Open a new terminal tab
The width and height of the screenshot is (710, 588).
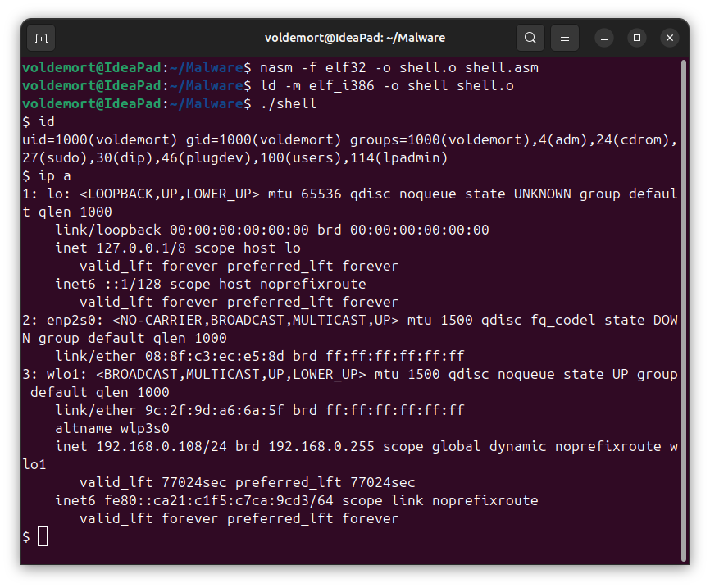click(x=41, y=38)
